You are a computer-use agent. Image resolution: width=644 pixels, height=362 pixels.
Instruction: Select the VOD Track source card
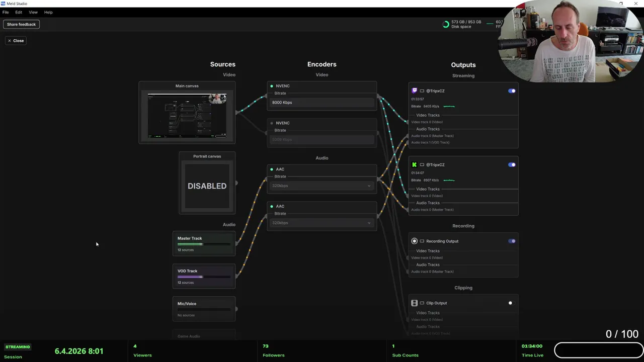(x=204, y=277)
